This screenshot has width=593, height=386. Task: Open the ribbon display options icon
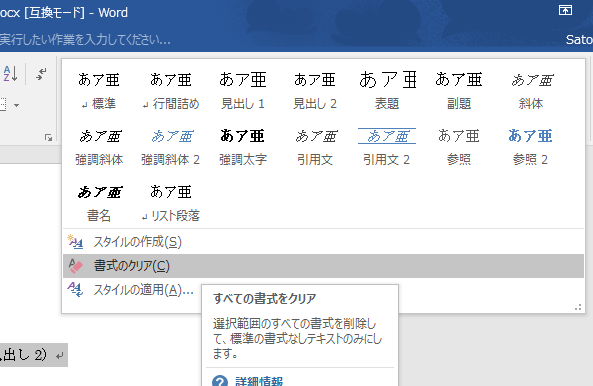coord(565,10)
